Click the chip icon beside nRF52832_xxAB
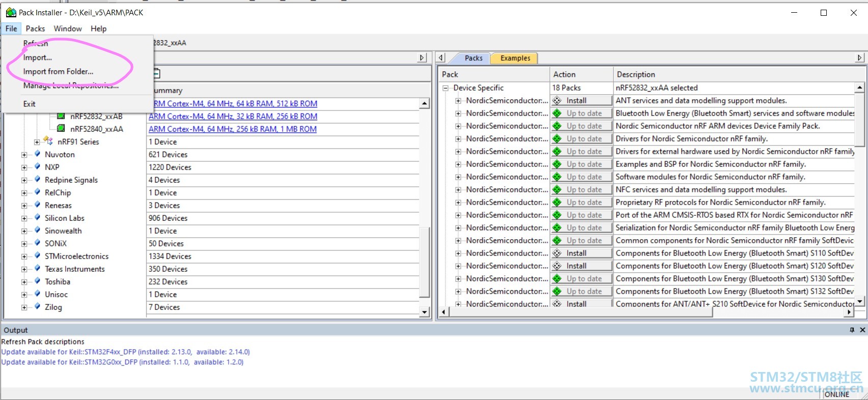Image resolution: width=868 pixels, height=400 pixels. pos(61,116)
